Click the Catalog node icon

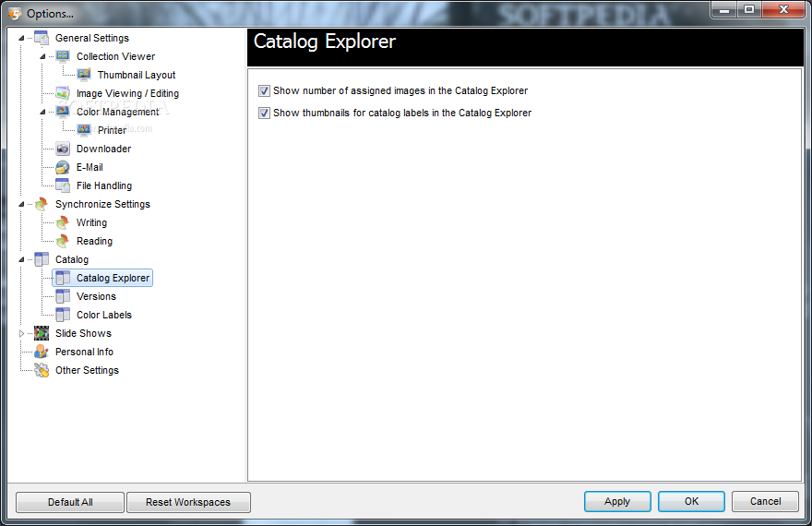tap(42, 259)
